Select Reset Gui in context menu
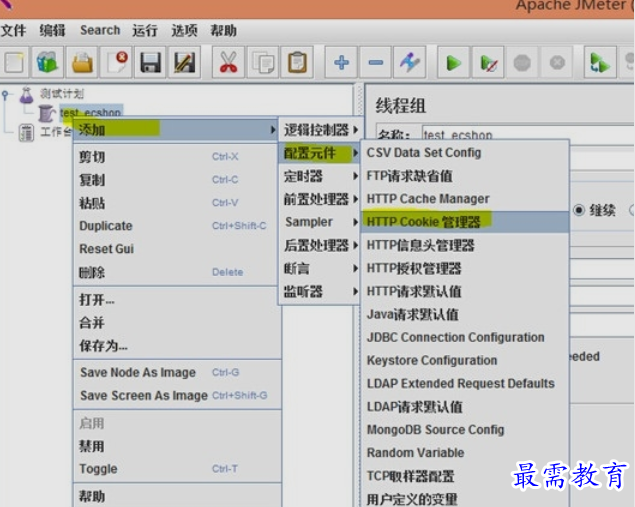Image resolution: width=635 pixels, height=507 pixels. pyautogui.click(x=175, y=249)
